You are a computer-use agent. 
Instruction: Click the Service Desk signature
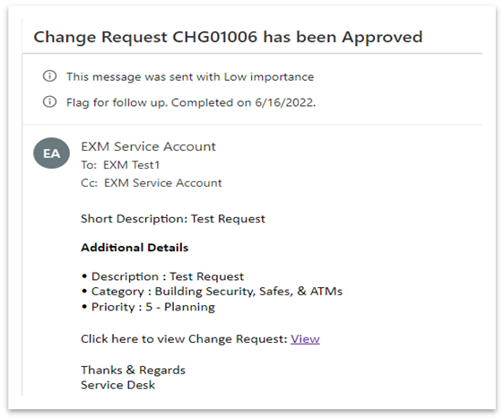[x=117, y=385]
